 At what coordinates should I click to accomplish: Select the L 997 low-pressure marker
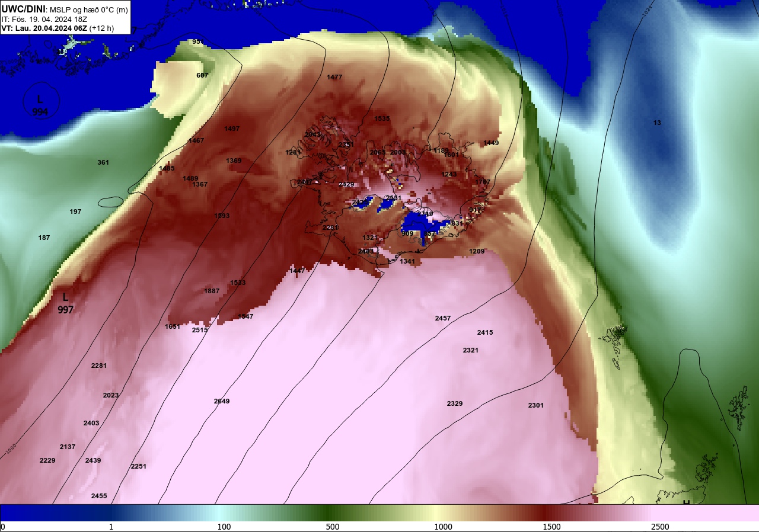[65, 303]
